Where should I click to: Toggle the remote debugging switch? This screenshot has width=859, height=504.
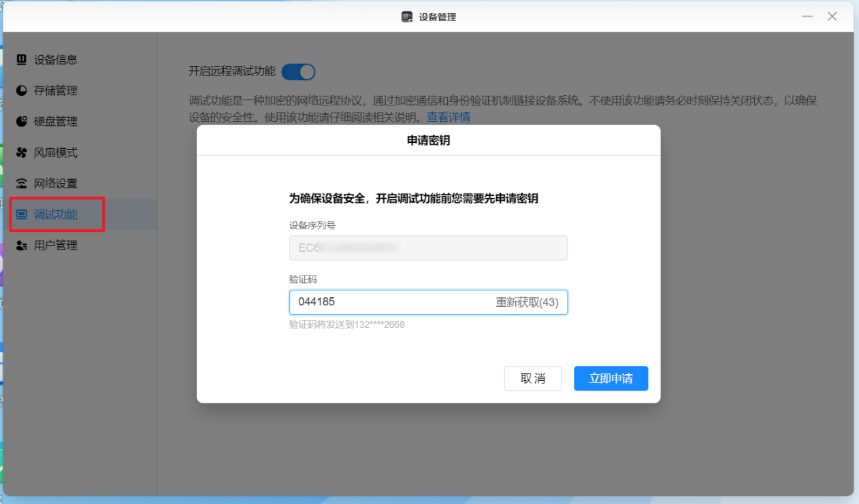tap(298, 71)
